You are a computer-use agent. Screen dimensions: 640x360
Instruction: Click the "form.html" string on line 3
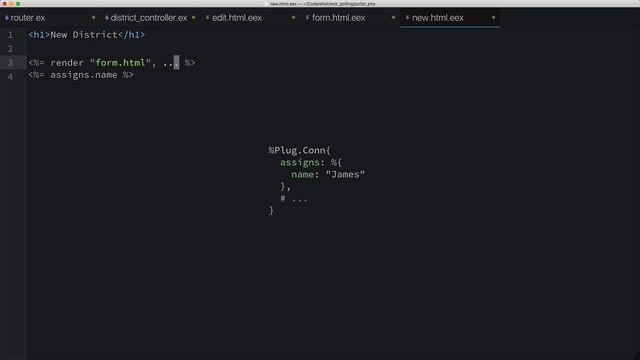point(120,63)
